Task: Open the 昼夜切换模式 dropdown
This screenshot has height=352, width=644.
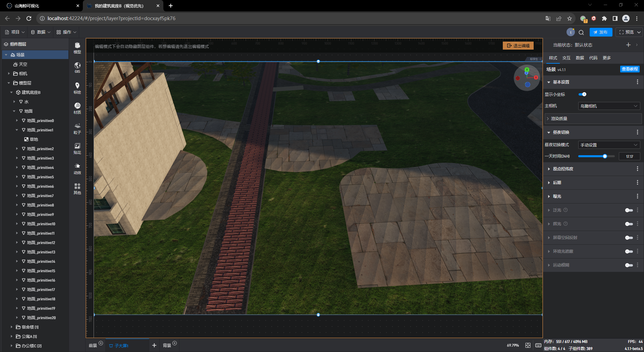Action: (609, 145)
